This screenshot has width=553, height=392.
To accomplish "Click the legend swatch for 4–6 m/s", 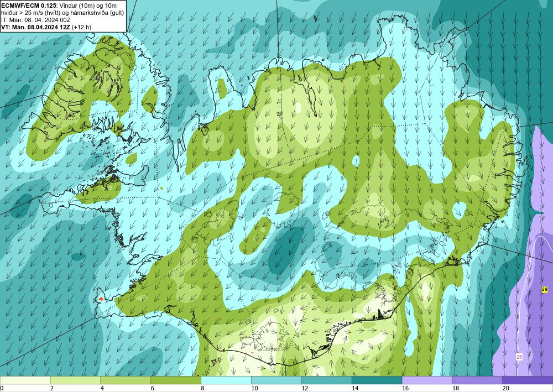I will (x=126, y=380).
